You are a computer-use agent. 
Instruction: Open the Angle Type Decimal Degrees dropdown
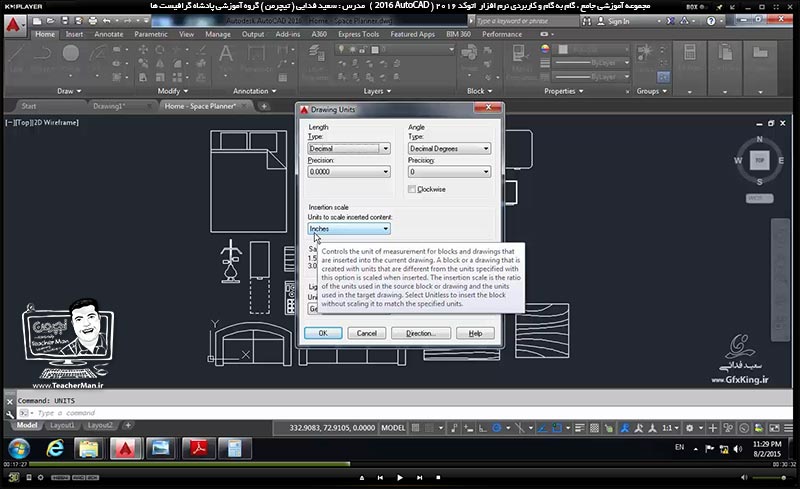[449, 149]
